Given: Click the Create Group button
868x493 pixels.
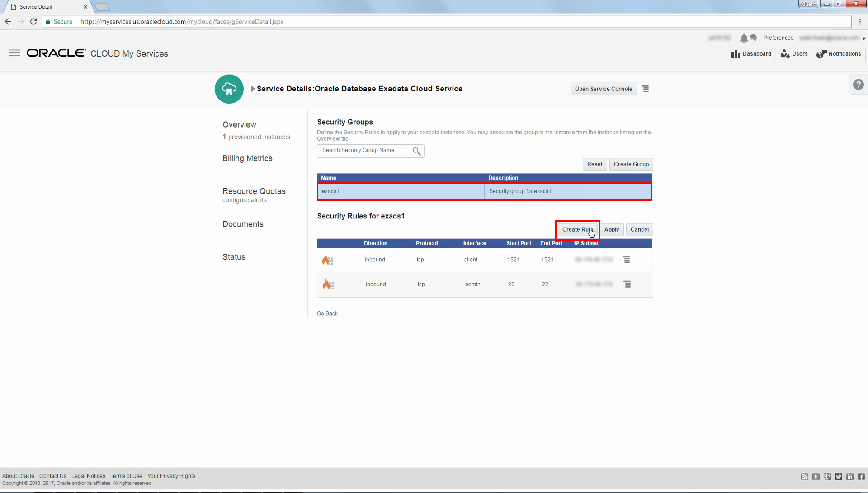Looking at the screenshot, I should [631, 164].
